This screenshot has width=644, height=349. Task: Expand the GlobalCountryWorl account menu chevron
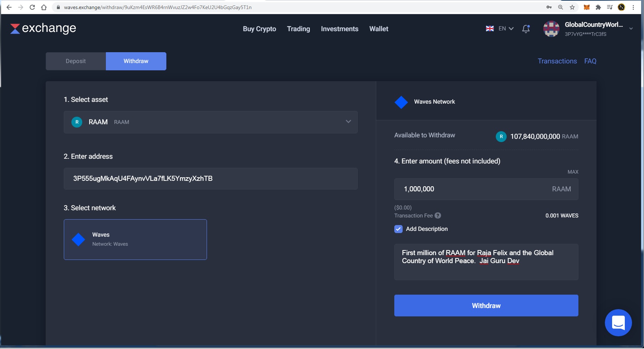[631, 29]
